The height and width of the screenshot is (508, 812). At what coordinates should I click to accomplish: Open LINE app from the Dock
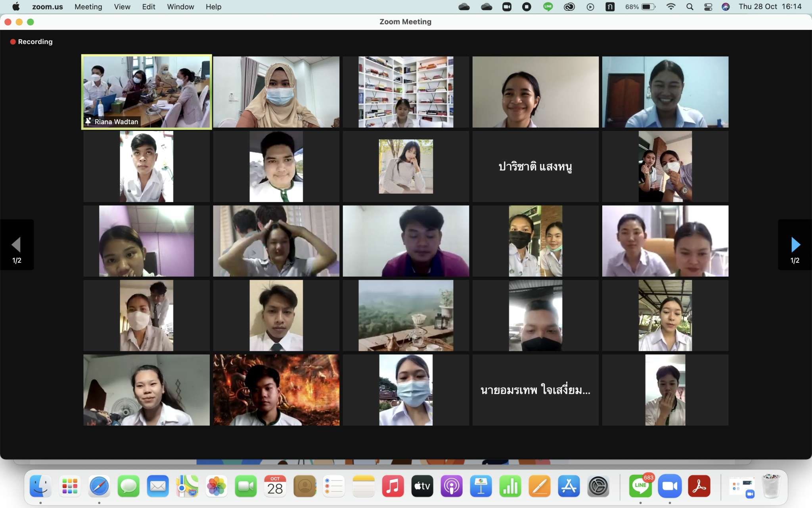click(x=640, y=486)
